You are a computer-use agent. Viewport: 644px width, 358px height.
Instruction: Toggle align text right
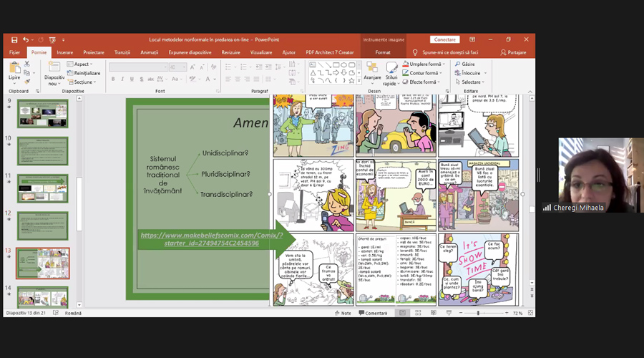click(x=248, y=79)
